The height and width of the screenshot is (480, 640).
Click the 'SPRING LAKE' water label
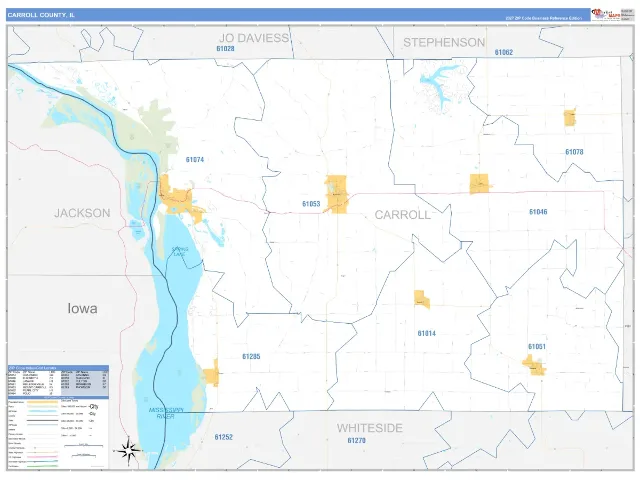[x=180, y=251]
